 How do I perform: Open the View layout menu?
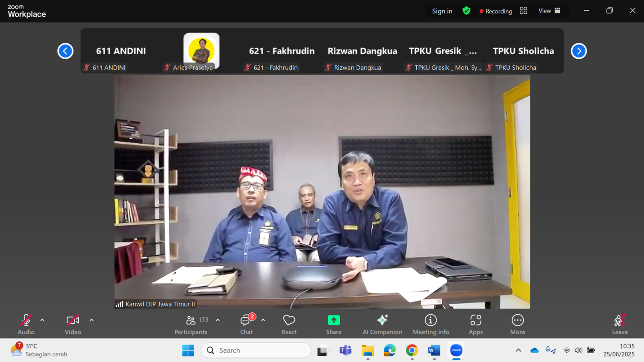[x=549, y=11]
